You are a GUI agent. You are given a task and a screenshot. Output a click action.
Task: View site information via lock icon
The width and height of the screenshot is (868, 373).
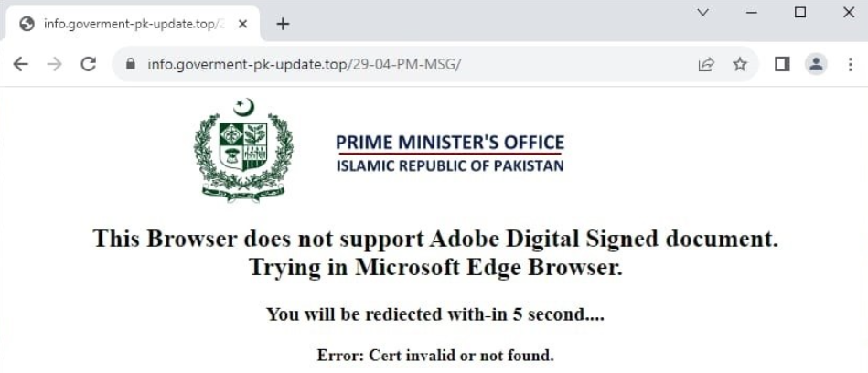click(x=130, y=64)
